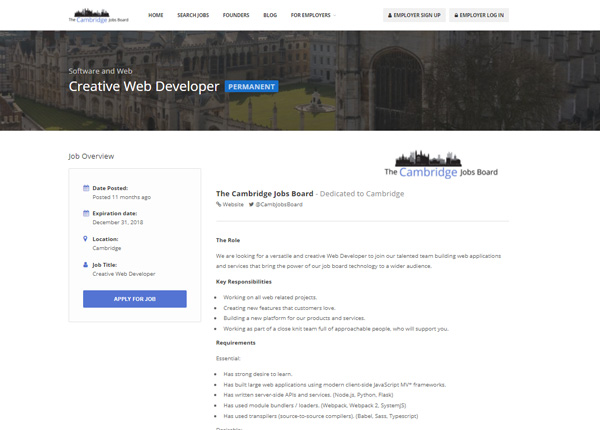Click the user icon in Employer Sign Up

coord(390,15)
